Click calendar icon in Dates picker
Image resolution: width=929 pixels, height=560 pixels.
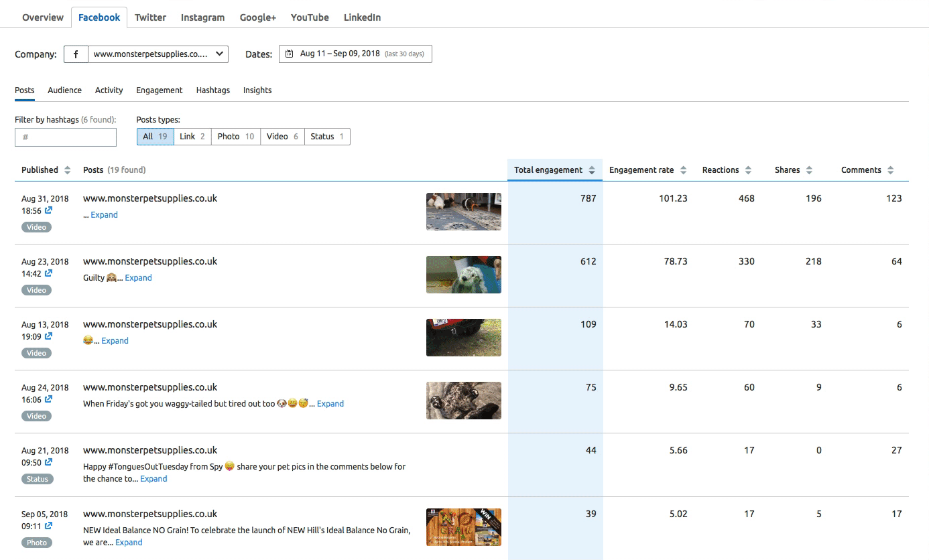tap(290, 54)
